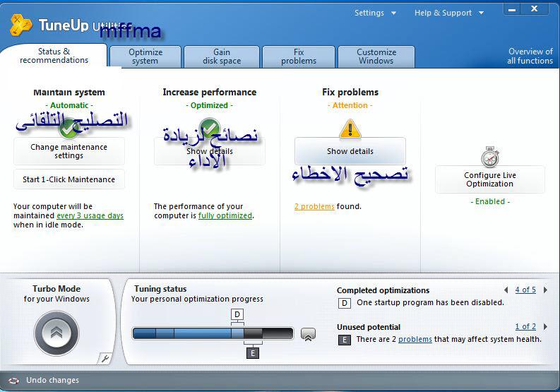
Task: Click the 4 of 5 link
Action: click(525, 290)
